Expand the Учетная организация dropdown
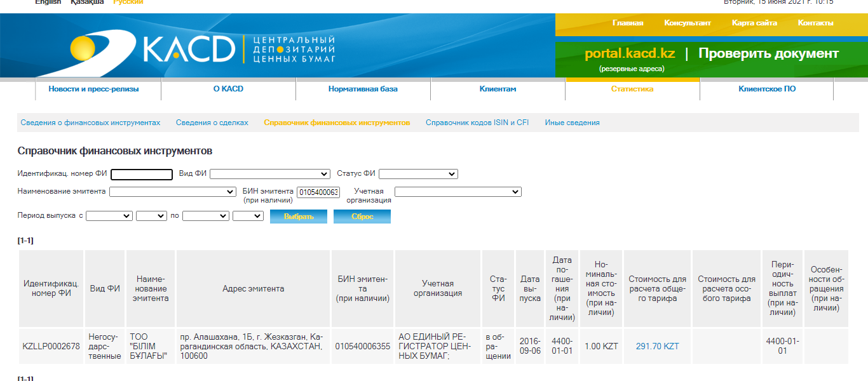868x381 pixels. pos(458,192)
